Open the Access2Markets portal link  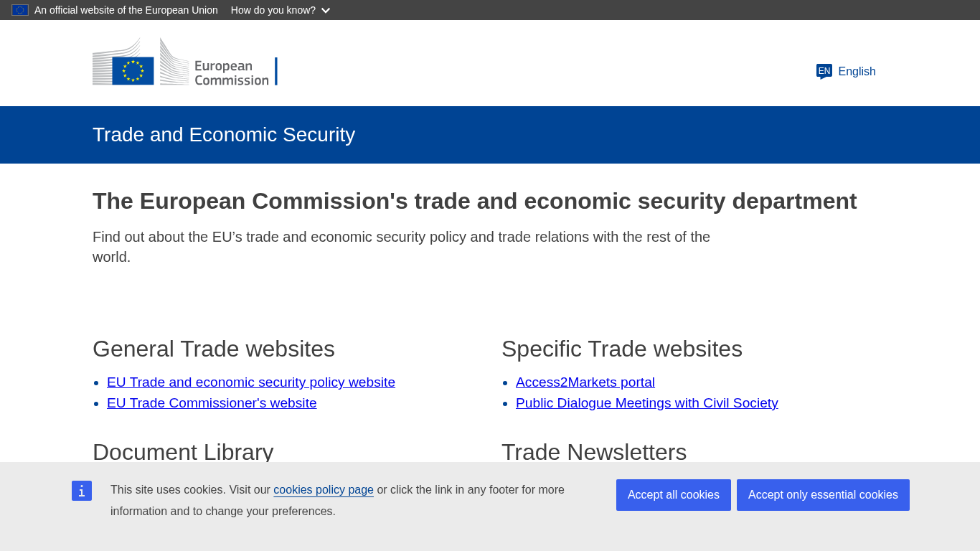coord(585,382)
